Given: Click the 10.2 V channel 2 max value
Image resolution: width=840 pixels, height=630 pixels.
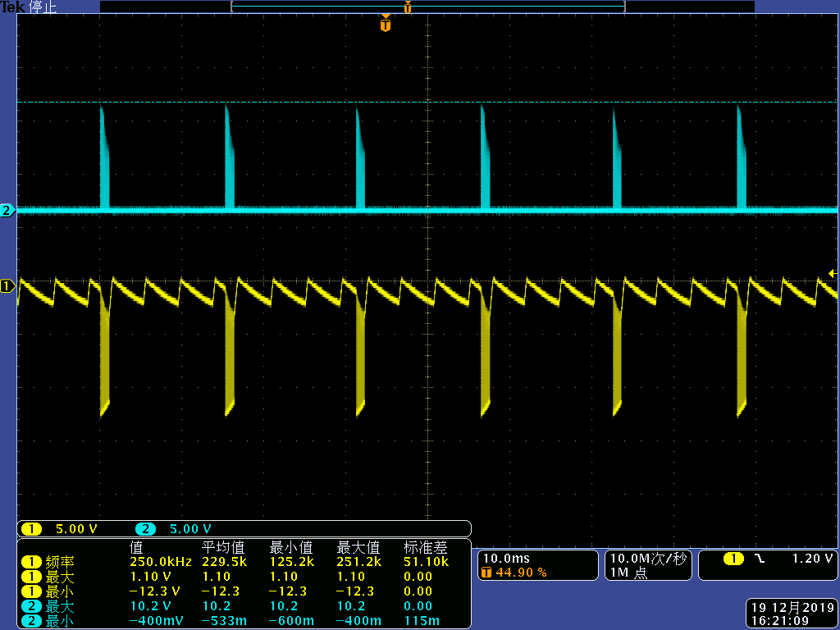Looking at the screenshot, I should point(150,607).
